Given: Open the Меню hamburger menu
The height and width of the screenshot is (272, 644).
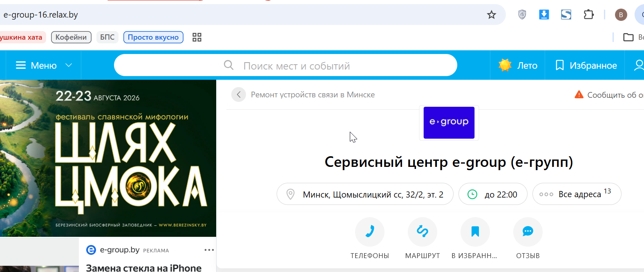Looking at the screenshot, I should (x=36, y=65).
